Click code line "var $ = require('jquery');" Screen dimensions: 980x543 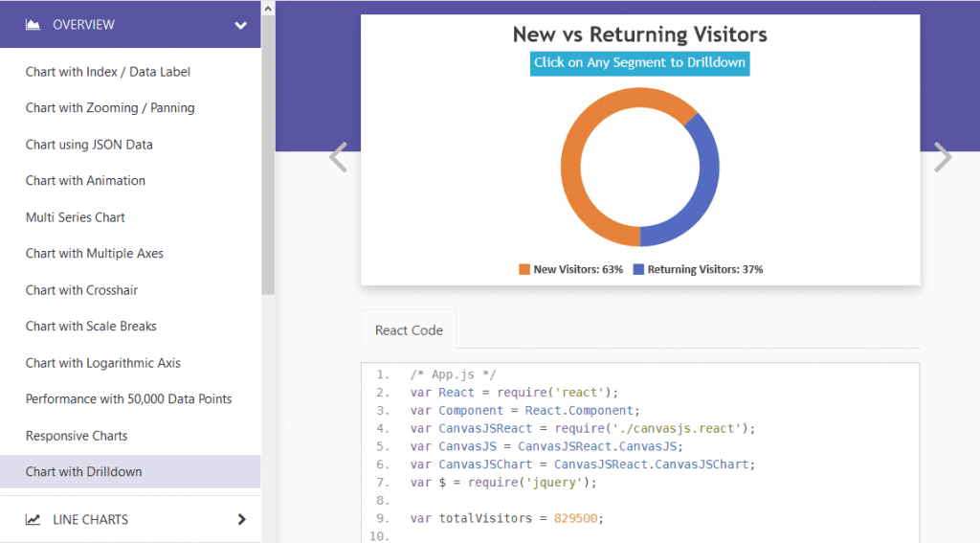503,483
